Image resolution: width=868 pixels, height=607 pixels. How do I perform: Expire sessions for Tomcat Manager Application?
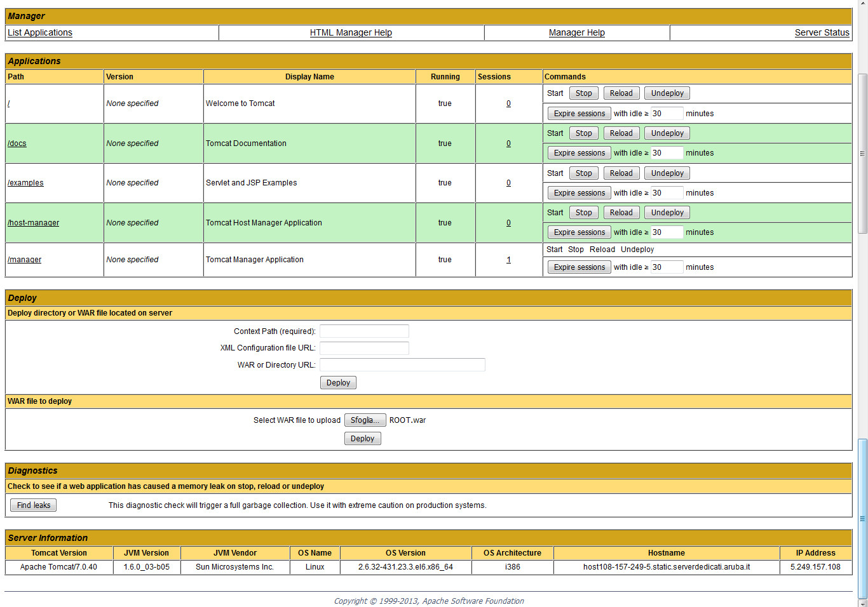tap(580, 267)
